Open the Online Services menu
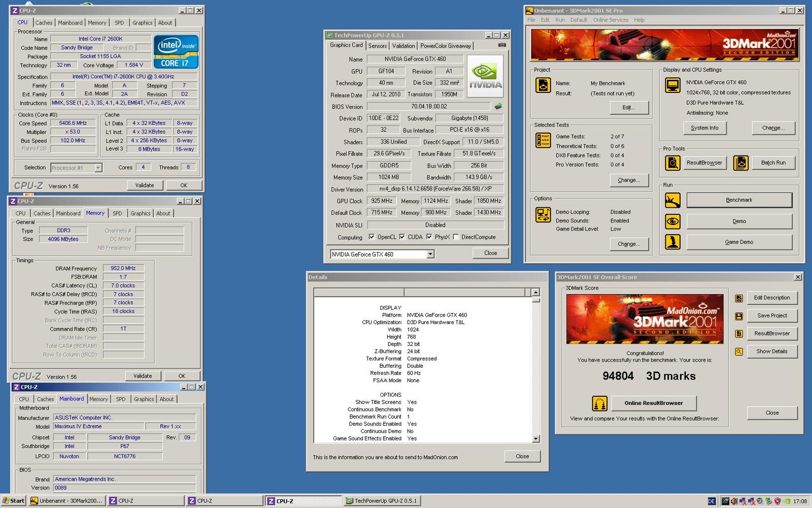812x508 pixels. (x=611, y=20)
